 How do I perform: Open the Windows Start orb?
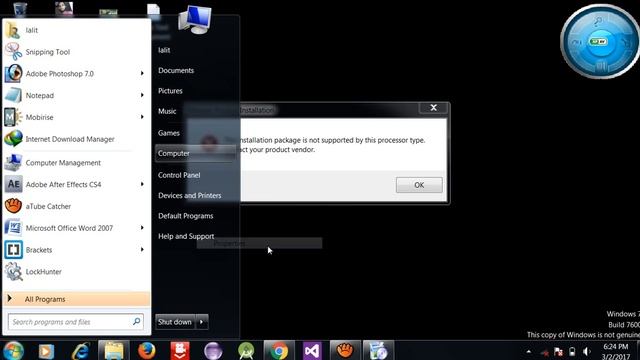13,351
